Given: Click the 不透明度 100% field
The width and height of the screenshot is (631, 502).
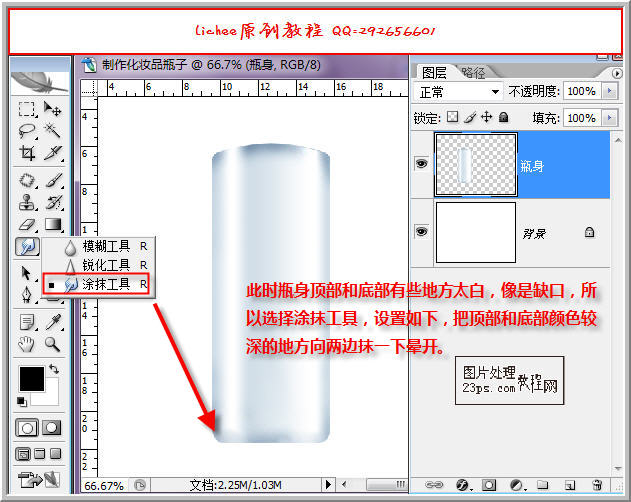Looking at the screenshot, I should [582, 91].
